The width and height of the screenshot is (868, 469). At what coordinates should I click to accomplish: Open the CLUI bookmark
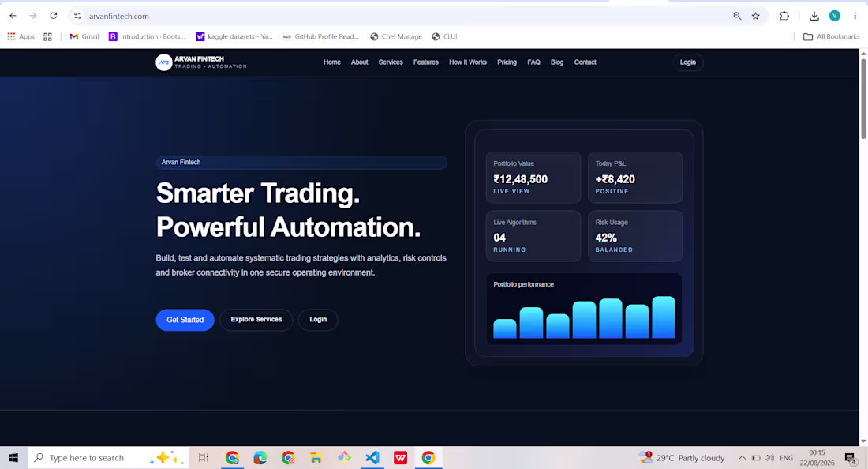tap(444, 36)
